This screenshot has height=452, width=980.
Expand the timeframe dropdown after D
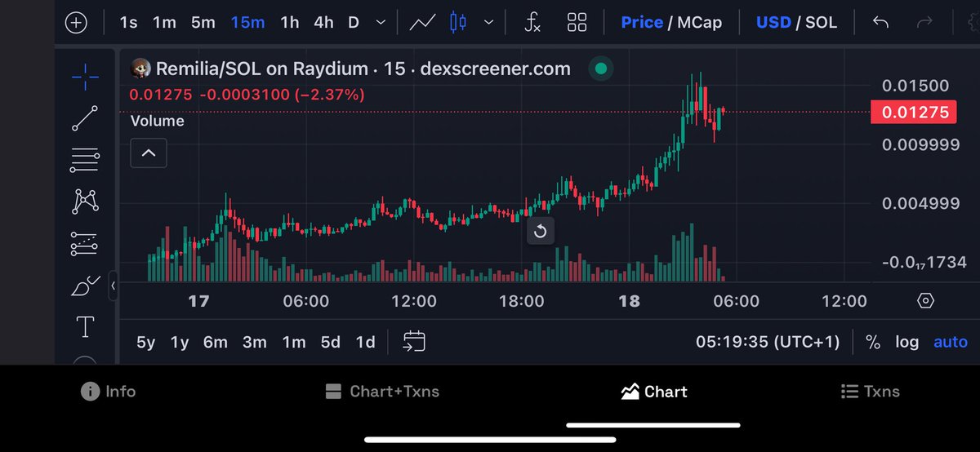coord(381,23)
